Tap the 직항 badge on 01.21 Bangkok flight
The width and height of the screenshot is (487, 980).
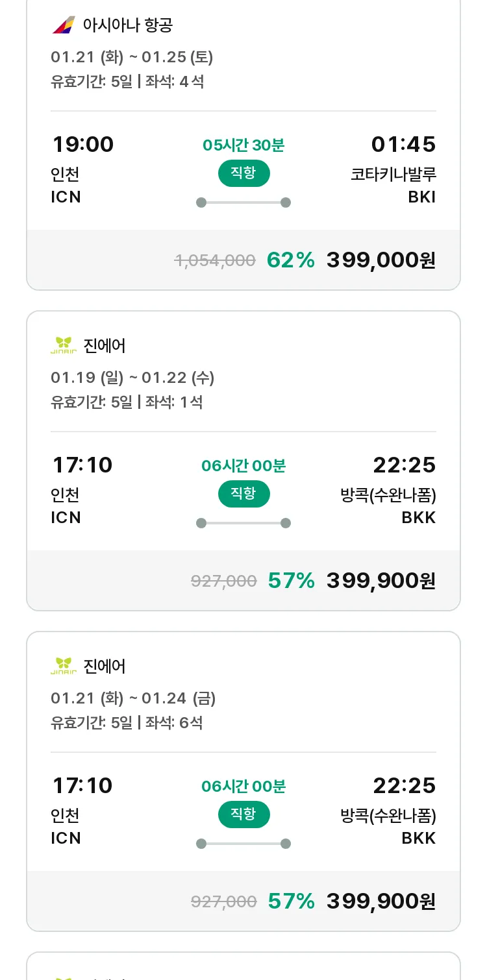coord(243,815)
